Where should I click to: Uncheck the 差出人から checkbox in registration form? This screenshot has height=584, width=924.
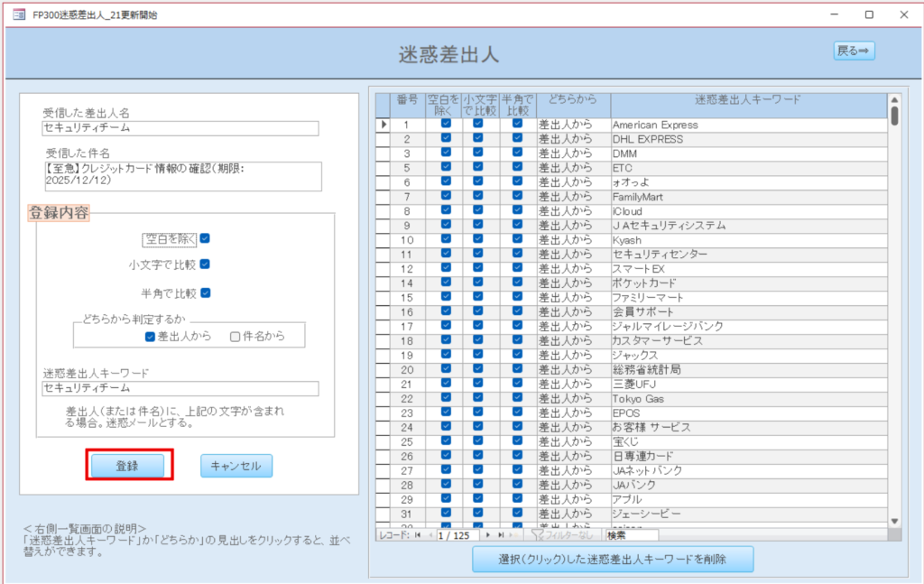(150, 337)
